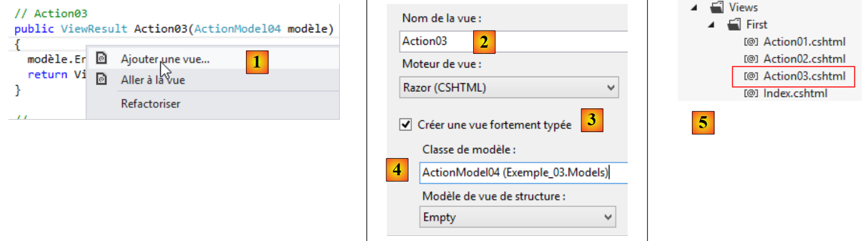The image size is (868, 241).
Task: Uncheck Créer une vue fortement typée
Action: (406, 125)
